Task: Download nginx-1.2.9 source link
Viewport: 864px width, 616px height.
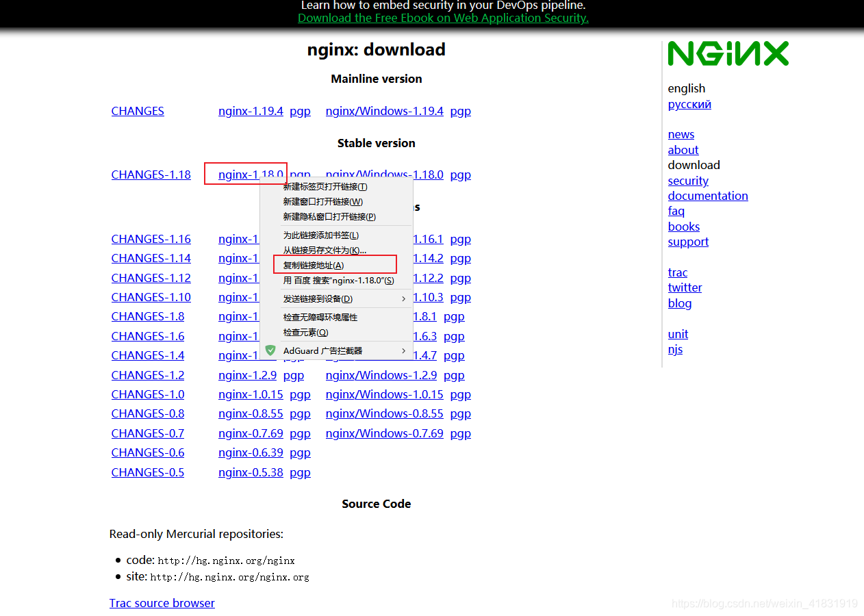Action: (x=247, y=375)
